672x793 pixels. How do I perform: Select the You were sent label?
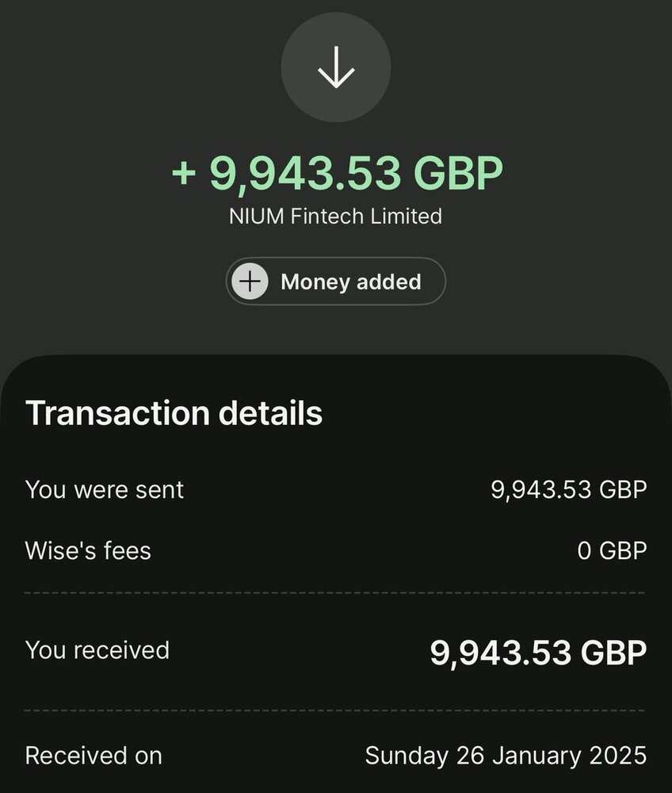[x=105, y=489]
